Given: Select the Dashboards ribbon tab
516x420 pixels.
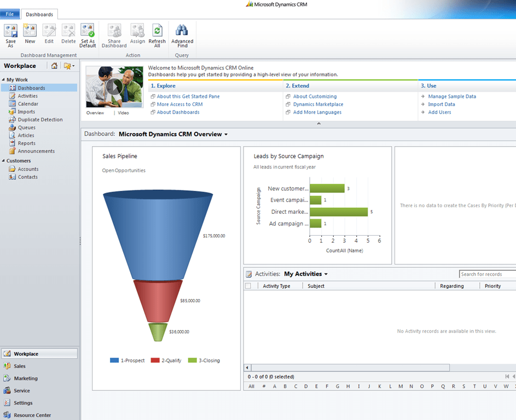Looking at the screenshot, I should 39,14.
